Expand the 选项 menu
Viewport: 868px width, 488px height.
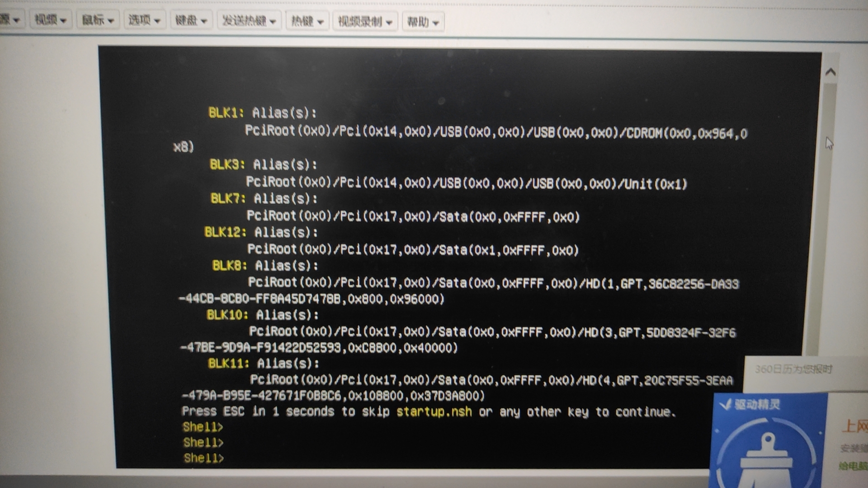tap(144, 20)
